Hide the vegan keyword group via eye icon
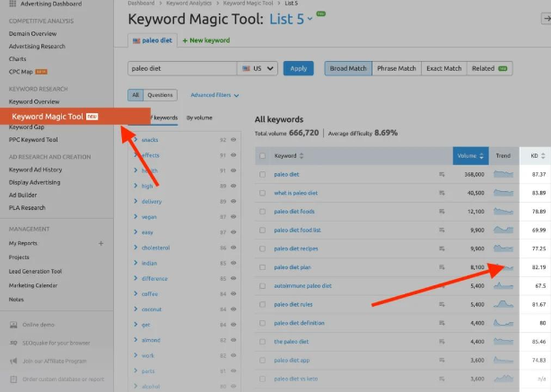 coord(232,216)
